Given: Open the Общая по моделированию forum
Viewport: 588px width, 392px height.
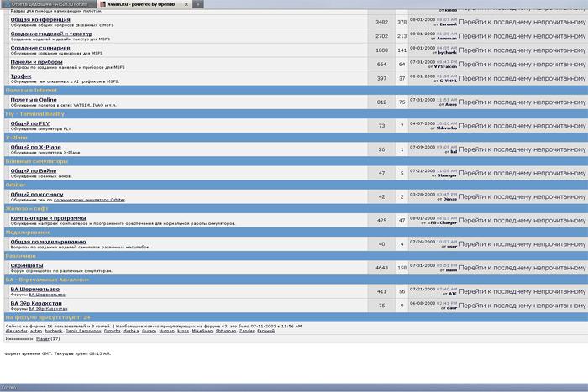Looking at the screenshot, I should [48, 242].
